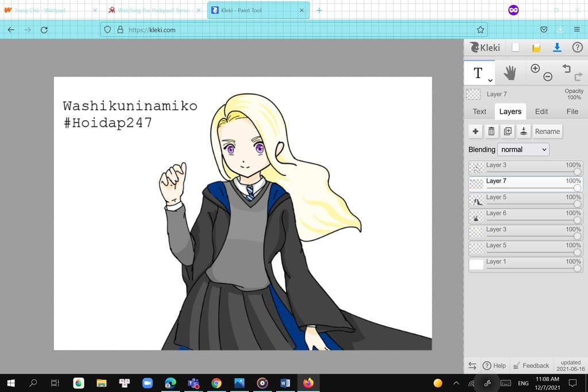Open Task View on the taskbar
Viewport: 588px width, 392px height.
[55, 383]
